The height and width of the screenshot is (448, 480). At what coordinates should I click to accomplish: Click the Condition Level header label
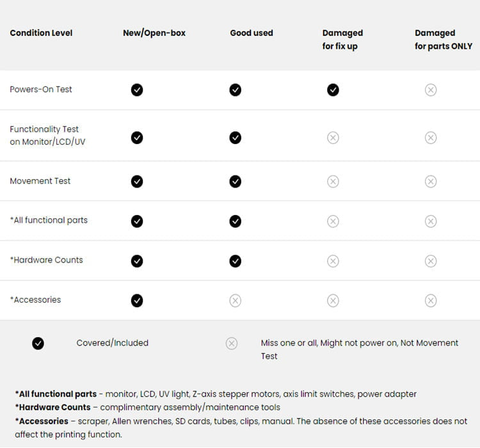tap(41, 33)
